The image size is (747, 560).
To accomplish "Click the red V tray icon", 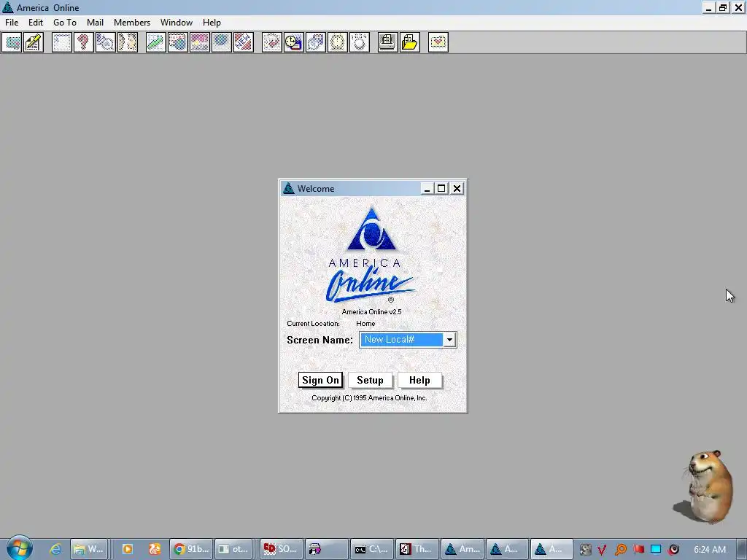I will (602, 550).
